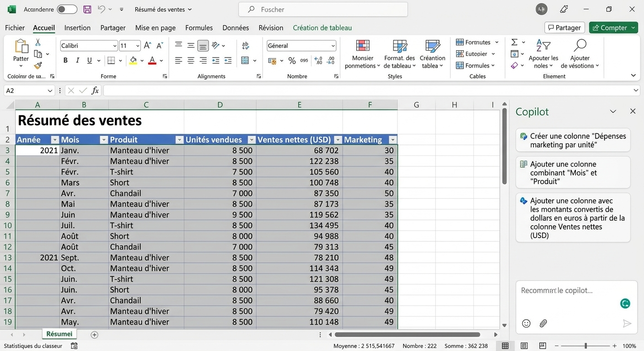Click the attachment paperclip icon in Copilot
This screenshot has height=351, width=644.
(543, 323)
